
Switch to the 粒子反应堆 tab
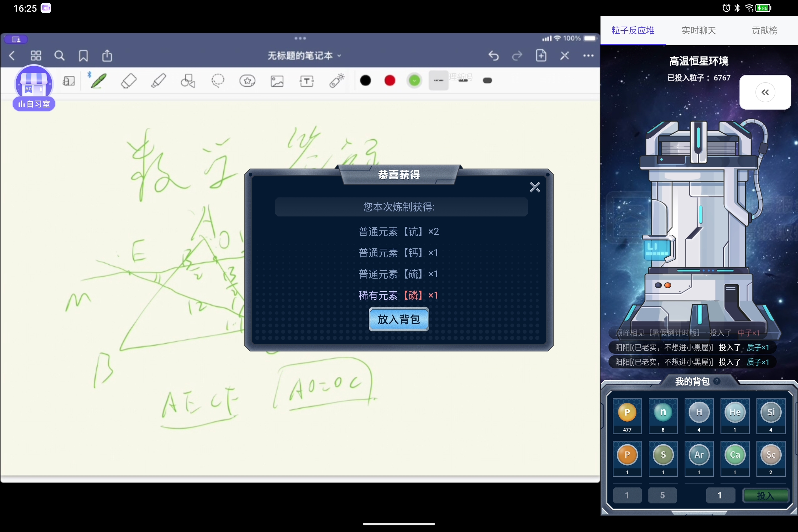(x=633, y=31)
